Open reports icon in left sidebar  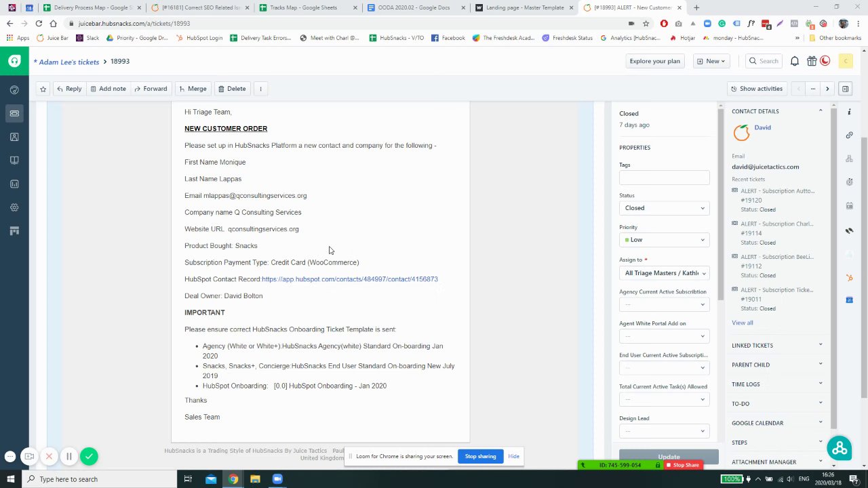click(14, 184)
